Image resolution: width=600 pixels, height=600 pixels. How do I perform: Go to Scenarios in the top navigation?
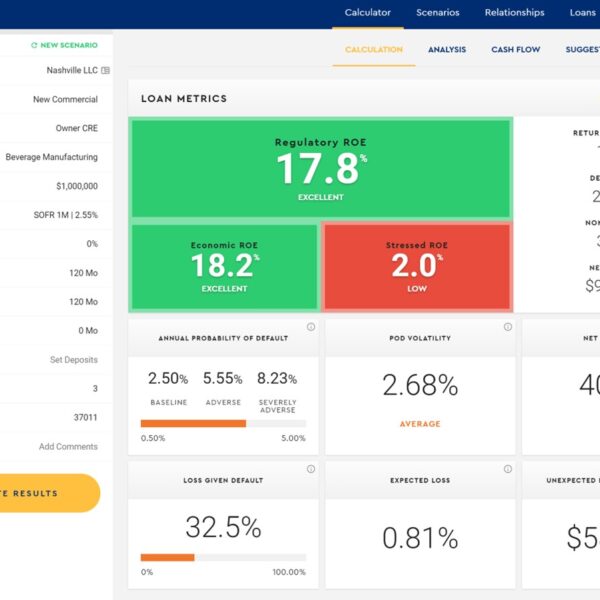click(x=438, y=13)
